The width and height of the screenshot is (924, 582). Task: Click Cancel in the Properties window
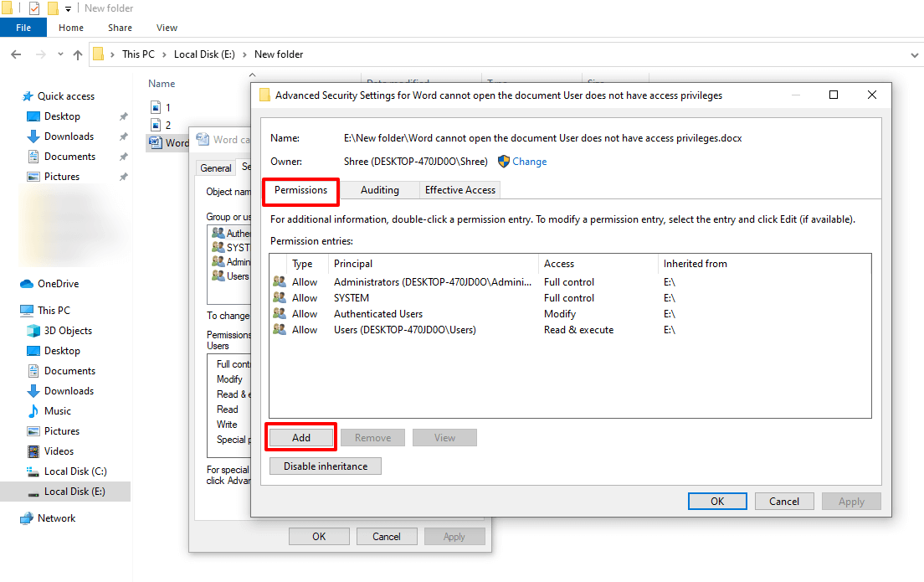387,537
